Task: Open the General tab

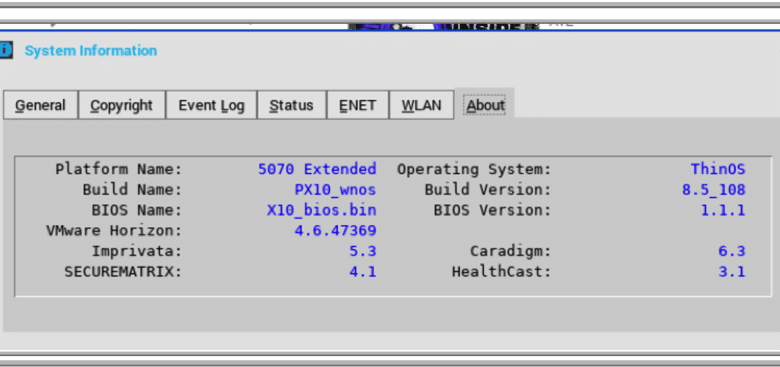Action: click(x=41, y=105)
